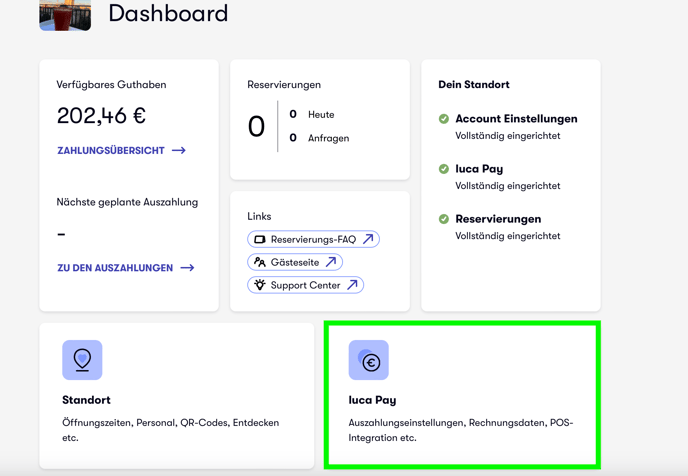Click the green check next to Reservierungen status

coord(444,219)
